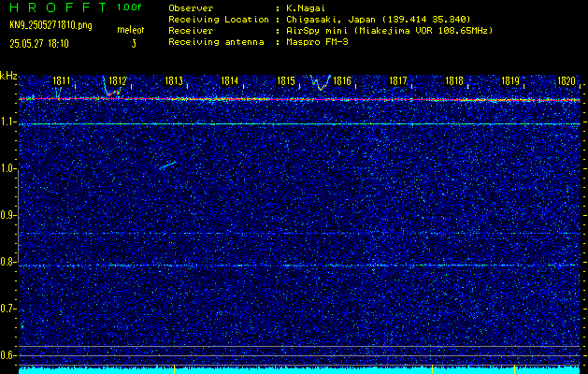Select the 1814 time marker

[230, 80]
